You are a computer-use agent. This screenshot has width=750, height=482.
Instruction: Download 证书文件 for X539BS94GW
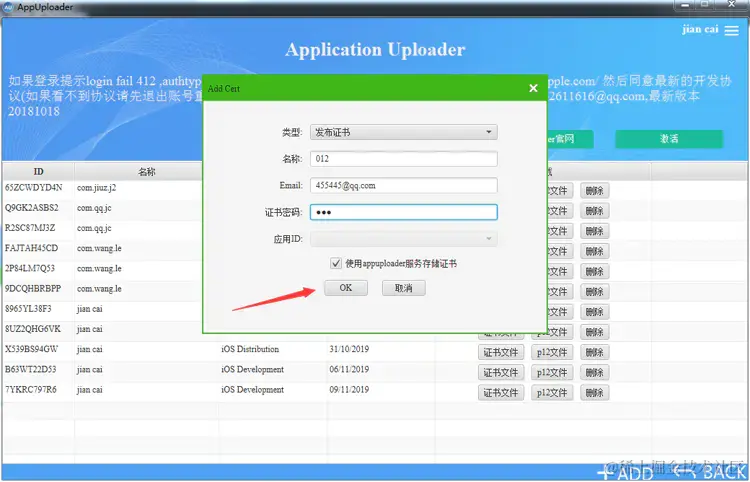point(501,352)
